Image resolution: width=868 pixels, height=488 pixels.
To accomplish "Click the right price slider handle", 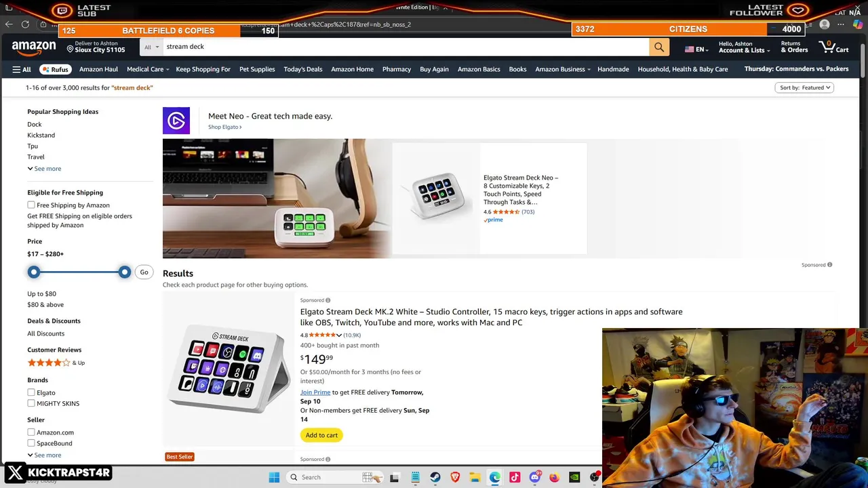I will (x=124, y=272).
